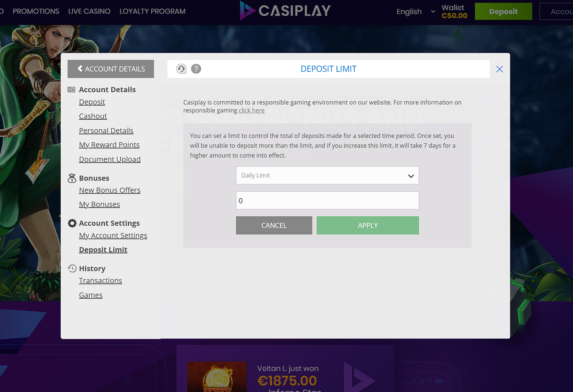Click the Account button in the header
The height and width of the screenshot is (392, 573).
click(556, 11)
